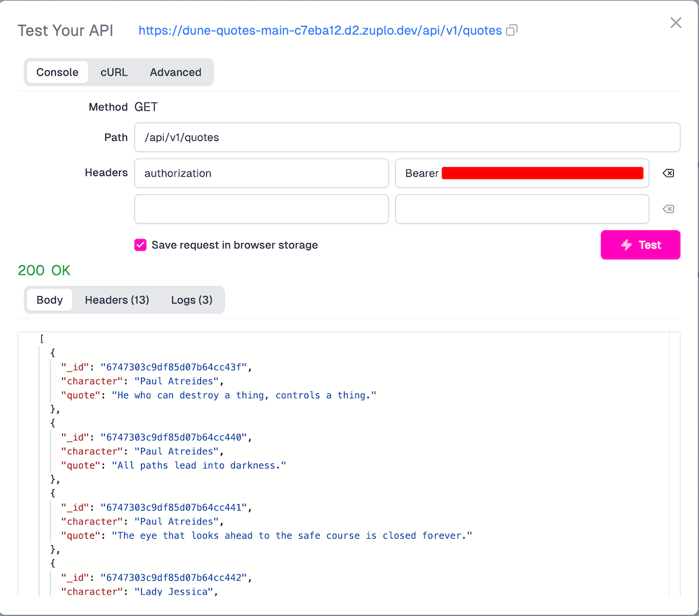Image resolution: width=699 pixels, height=616 pixels.
Task: Click the lightning bolt icon on the Test button
Action: [626, 245]
